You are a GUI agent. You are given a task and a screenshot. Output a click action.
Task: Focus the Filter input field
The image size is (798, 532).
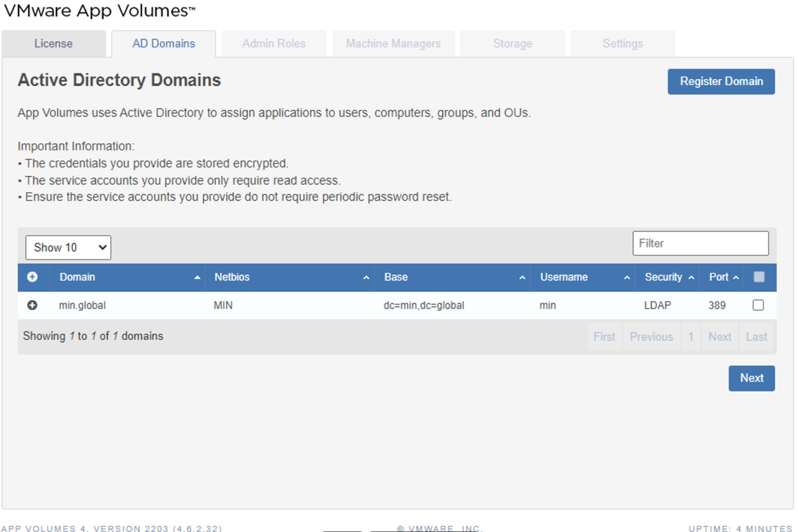(x=700, y=244)
